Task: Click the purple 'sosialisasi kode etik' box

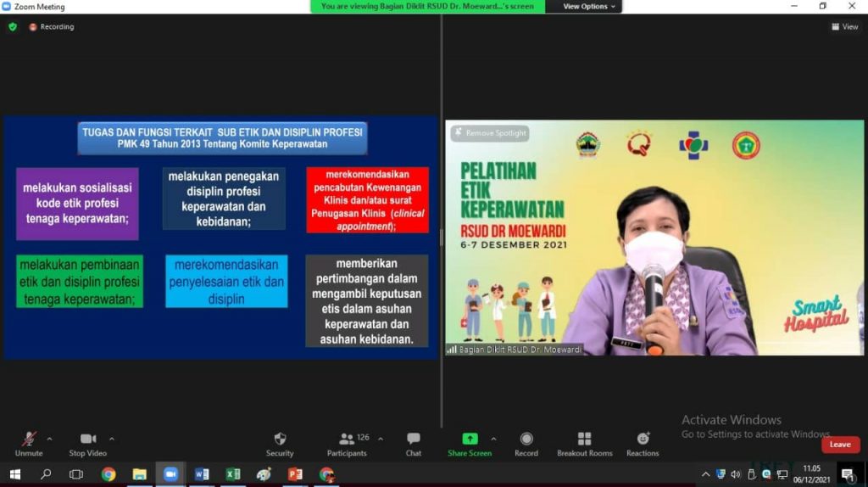Action: (77, 204)
